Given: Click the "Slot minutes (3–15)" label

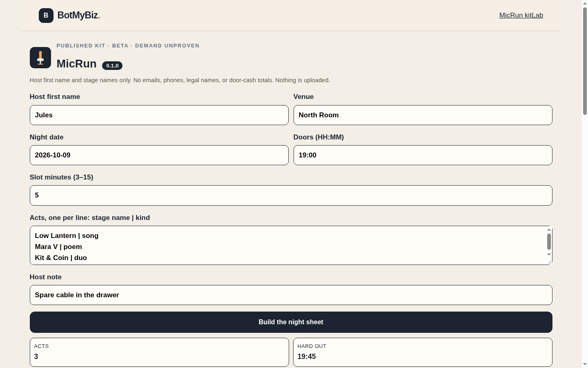Looking at the screenshot, I should pyautogui.click(x=61, y=177).
